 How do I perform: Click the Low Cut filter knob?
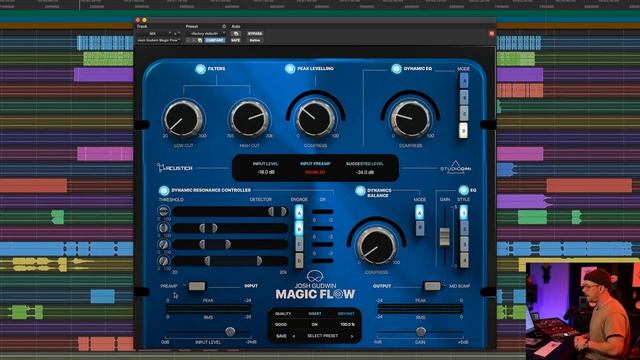click(183, 118)
